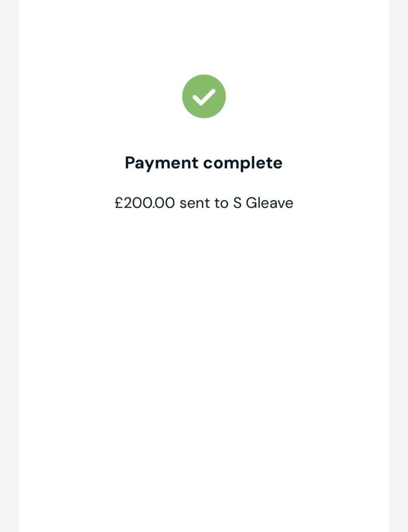Select the word "Payment" in the heading
The height and width of the screenshot is (532, 408).
(161, 163)
